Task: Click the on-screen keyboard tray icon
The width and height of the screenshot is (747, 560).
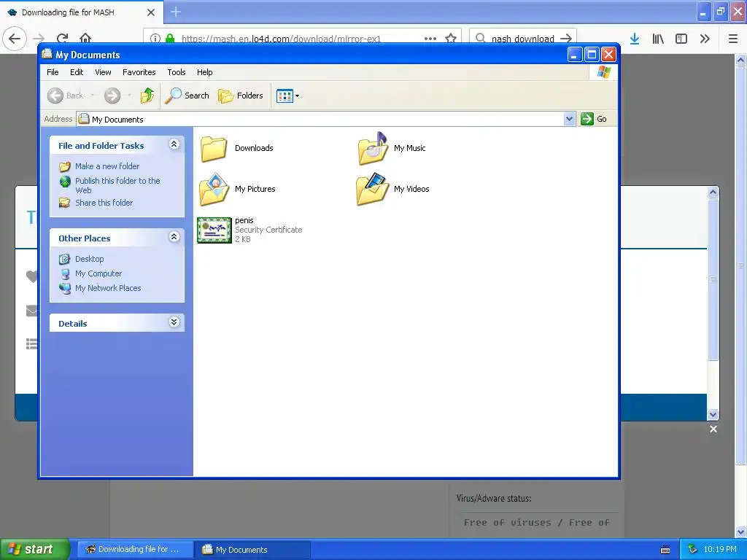Action: click(665, 550)
